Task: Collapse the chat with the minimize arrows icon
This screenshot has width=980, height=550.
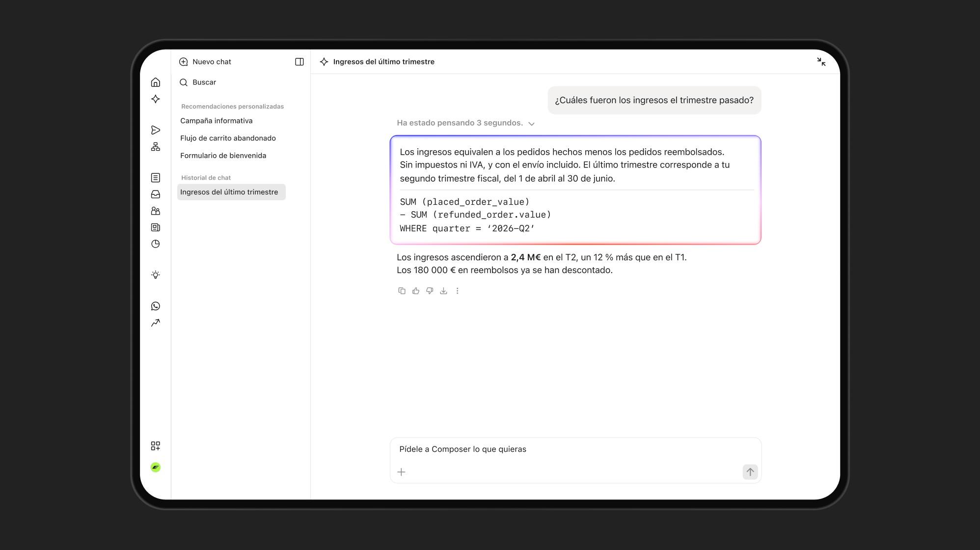Action: (x=821, y=62)
